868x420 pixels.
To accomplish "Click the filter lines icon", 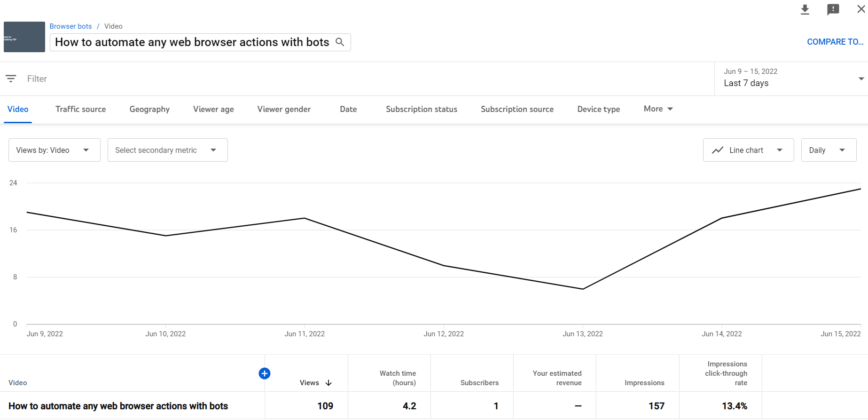I will tap(11, 79).
